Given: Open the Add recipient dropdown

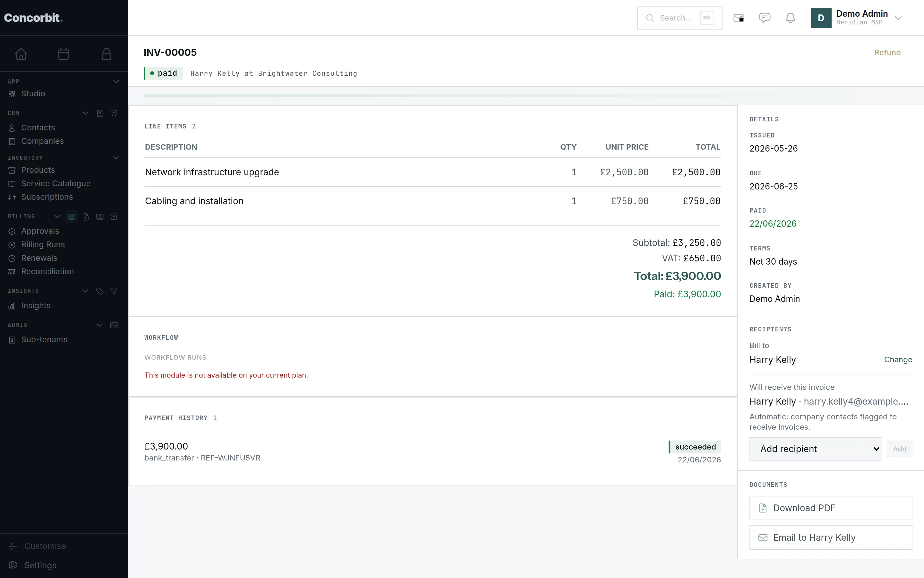Looking at the screenshot, I should click(x=816, y=449).
